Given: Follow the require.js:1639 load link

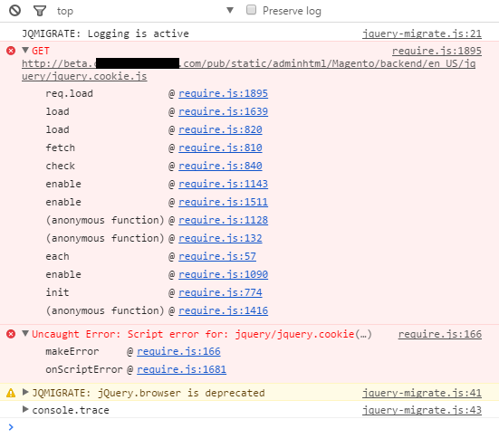Looking at the screenshot, I should coord(223,111).
